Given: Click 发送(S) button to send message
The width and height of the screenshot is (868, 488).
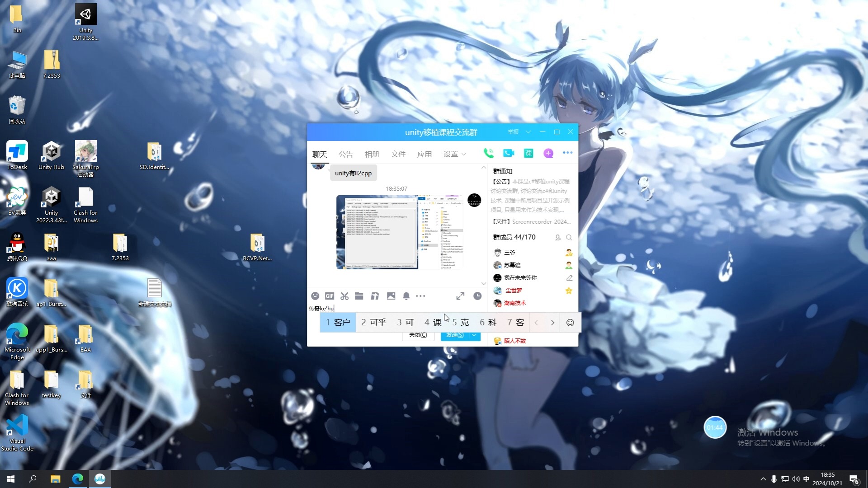Looking at the screenshot, I should tap(454, 335).
